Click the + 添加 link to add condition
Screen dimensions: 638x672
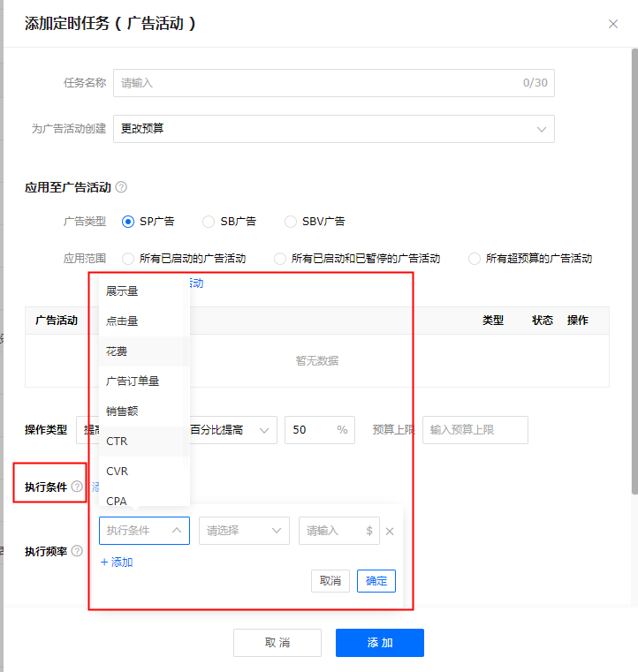point(117,563)
